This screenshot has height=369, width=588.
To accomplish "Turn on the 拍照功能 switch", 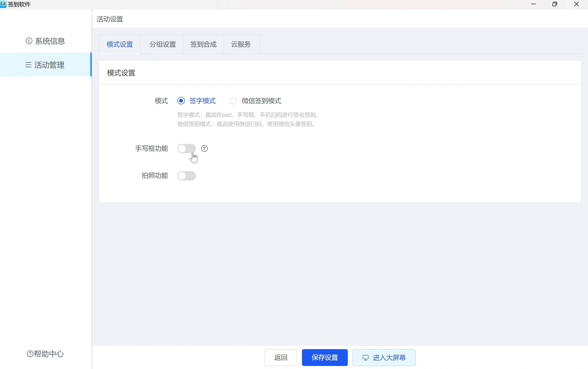I will [x=187, y=176].
